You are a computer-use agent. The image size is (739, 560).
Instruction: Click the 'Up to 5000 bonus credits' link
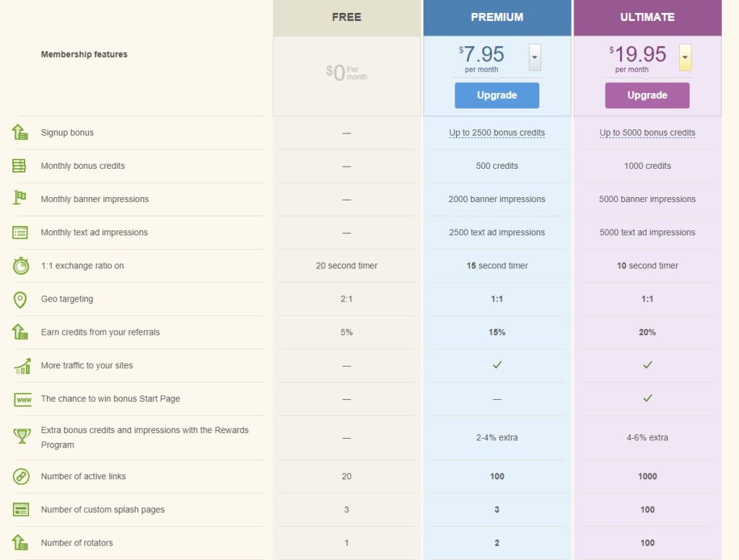click(647, 133)
